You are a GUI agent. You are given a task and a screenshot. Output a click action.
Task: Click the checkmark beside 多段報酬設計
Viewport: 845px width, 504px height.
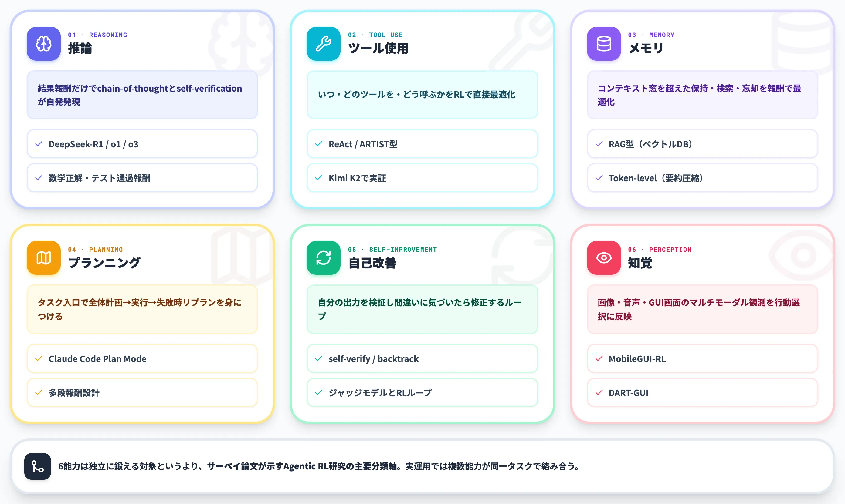[39, 393]
